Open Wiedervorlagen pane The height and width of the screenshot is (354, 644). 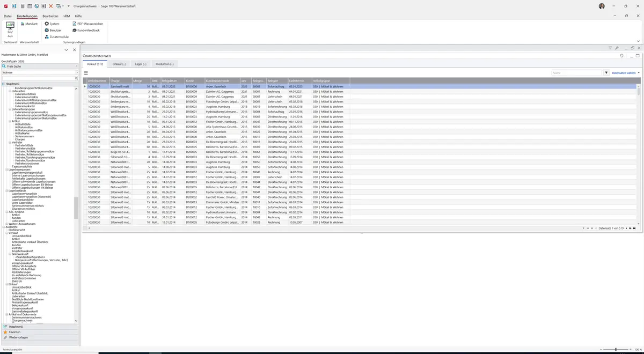39,337
